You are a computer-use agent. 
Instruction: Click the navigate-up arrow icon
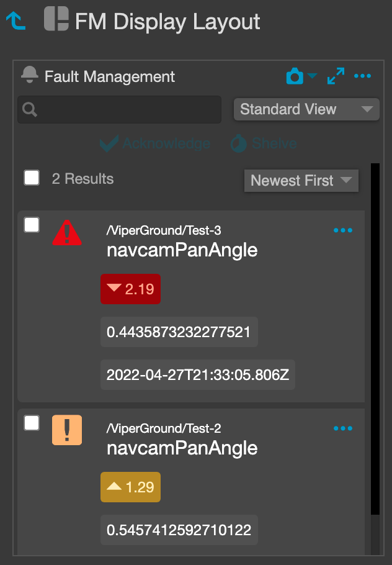coord(15,20)
